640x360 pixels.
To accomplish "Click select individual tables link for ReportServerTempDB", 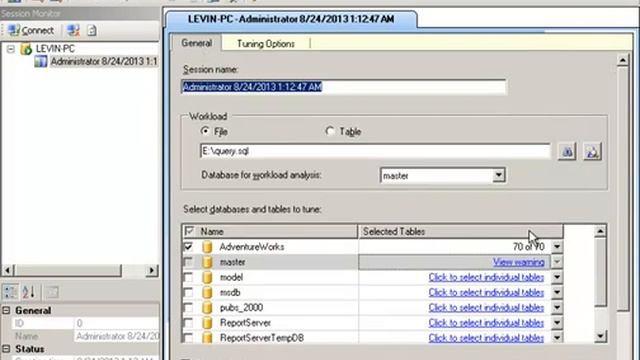I will click(x=486, y=338).
